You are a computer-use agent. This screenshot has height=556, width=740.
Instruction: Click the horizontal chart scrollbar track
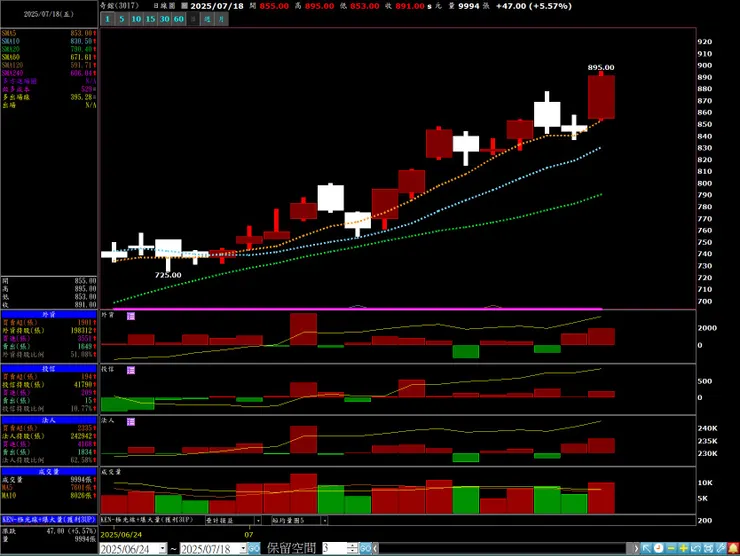coord(505,548)
